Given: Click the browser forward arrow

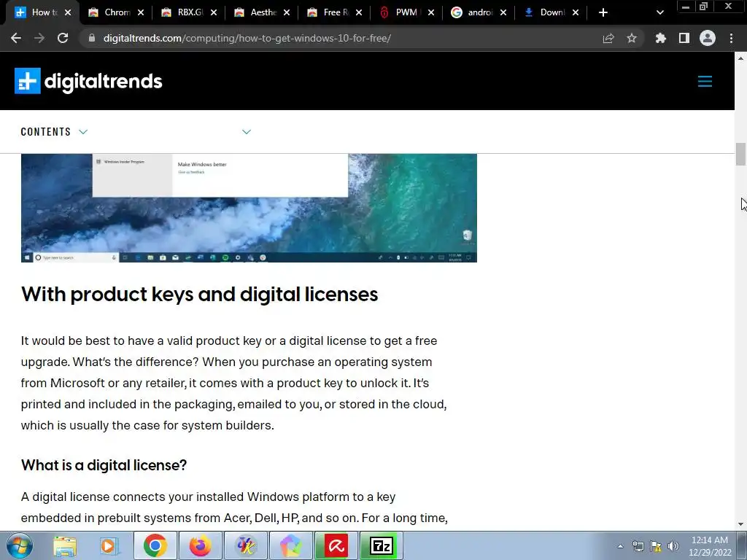Looking at the screenshot, I should coord(39,38).
